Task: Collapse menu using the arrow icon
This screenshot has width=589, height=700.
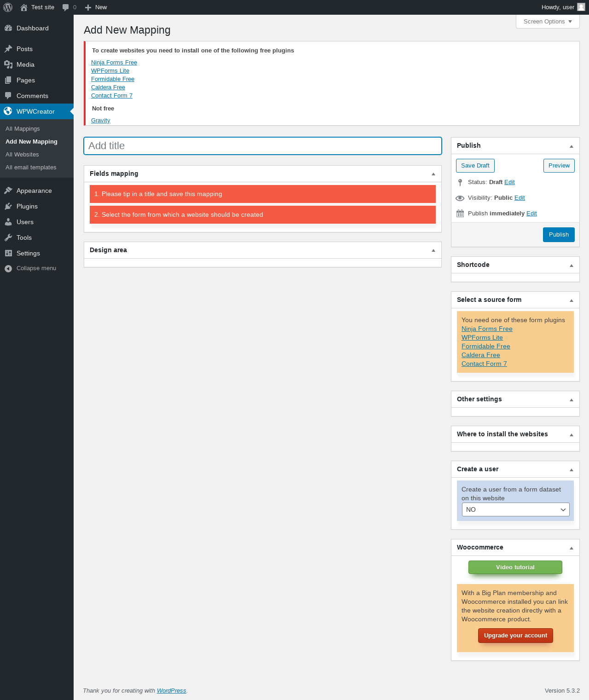Action: (x=8, y=268)
